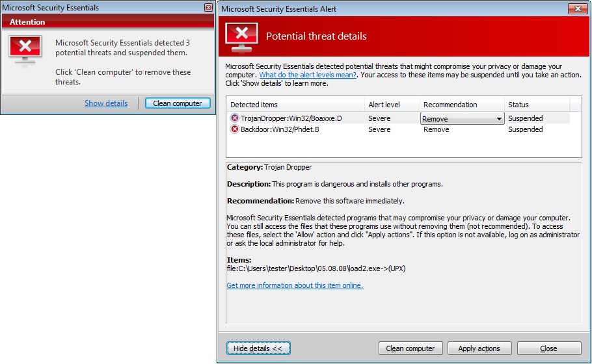Click the Description line about dangerous program
Screen dimensions: 592x364
coord(335,184)
